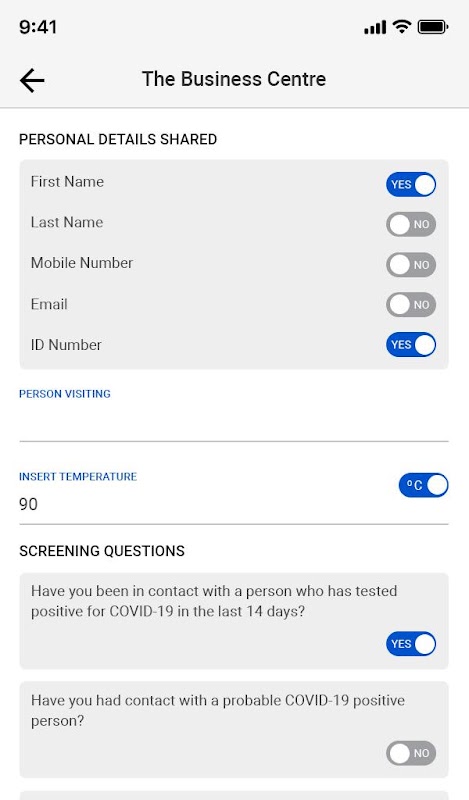The height and width of the screenshot is (800, 469).
Task: Tap The Business Centre title
Action: pyautogui.click(x=234, y=79)
